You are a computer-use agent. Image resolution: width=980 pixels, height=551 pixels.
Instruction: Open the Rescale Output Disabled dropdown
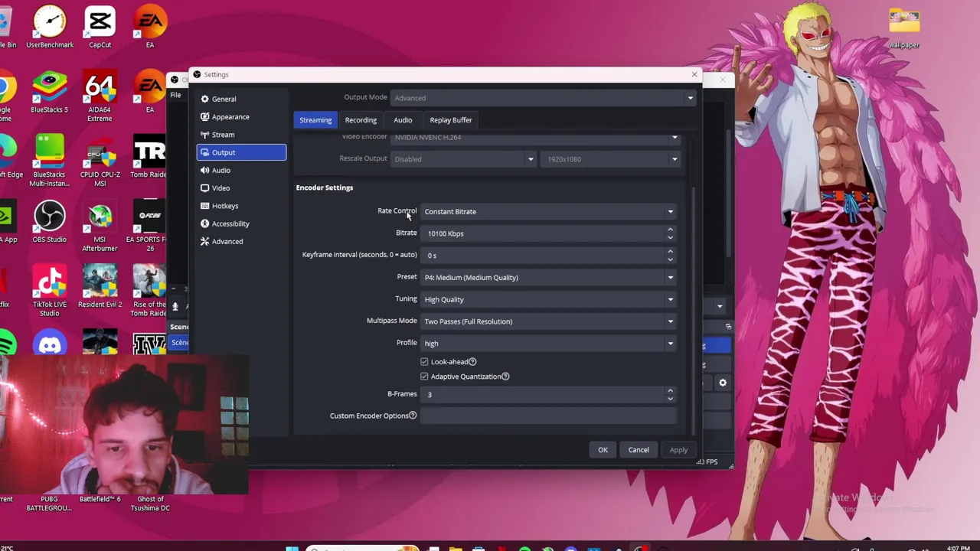pos(463,159)
